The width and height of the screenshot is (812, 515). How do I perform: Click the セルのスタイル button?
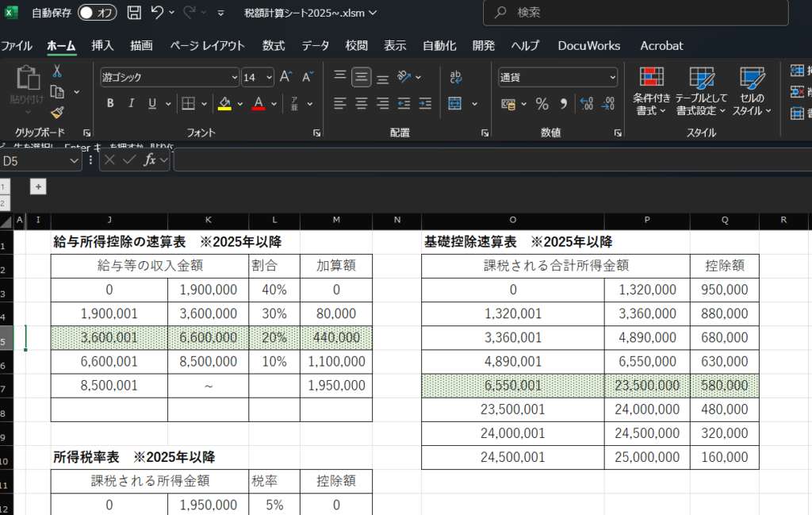coord(752,91)
